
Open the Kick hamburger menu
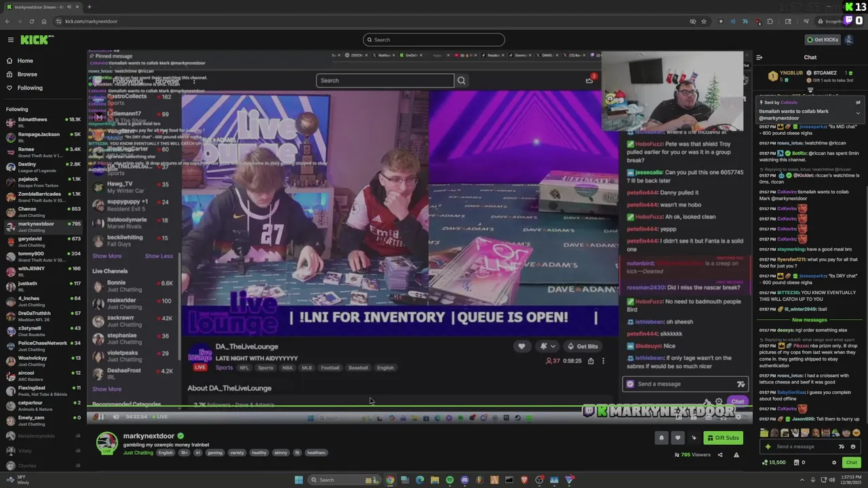[10, 40]
